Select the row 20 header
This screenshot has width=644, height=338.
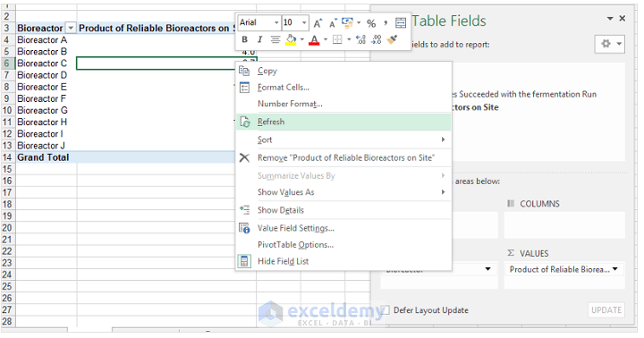7,228
